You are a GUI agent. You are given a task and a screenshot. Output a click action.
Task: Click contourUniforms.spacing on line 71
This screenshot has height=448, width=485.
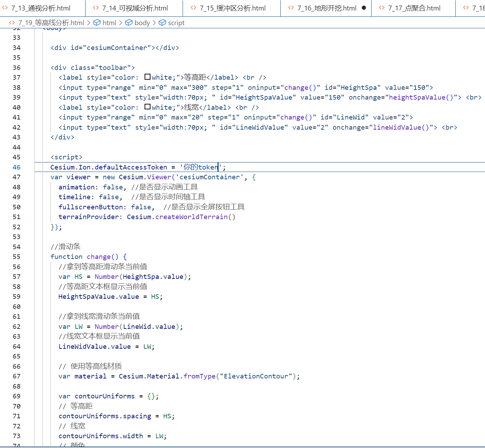click(105, 416)
